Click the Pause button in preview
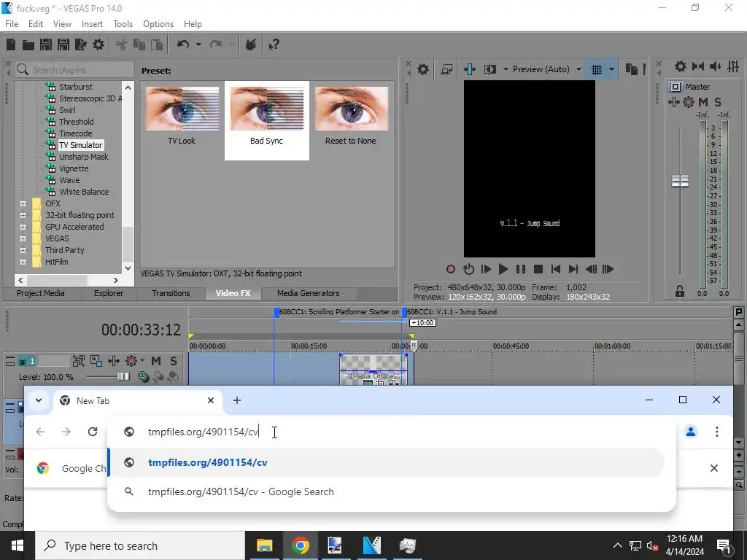Viewport: 747px width, 560px height. (x=521, y=270)
